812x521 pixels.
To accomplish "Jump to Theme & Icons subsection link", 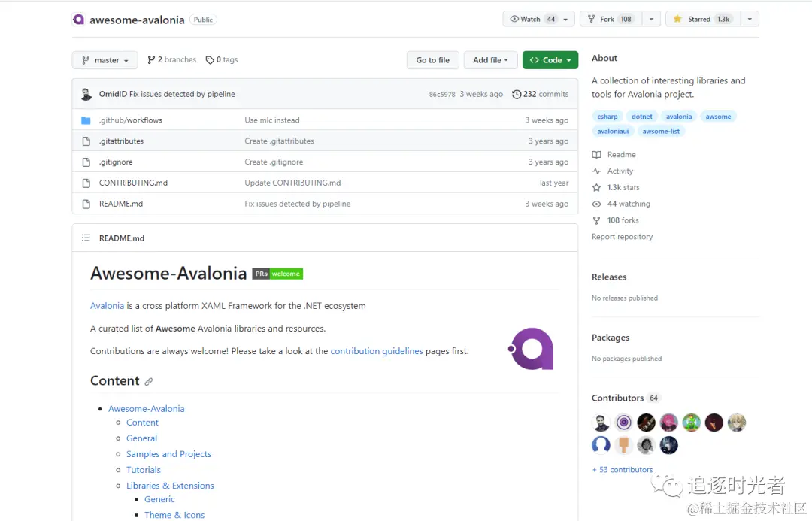I will coord(174,515).
